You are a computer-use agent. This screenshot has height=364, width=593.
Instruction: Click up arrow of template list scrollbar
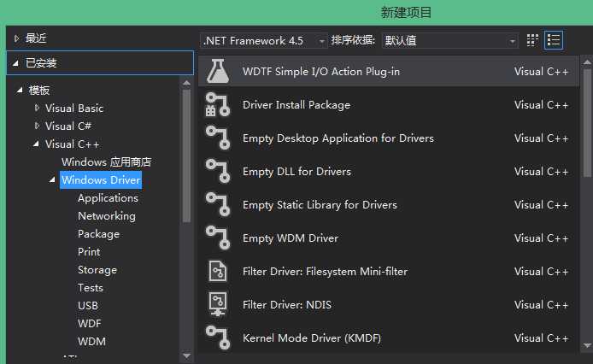[x=587, y=62]
